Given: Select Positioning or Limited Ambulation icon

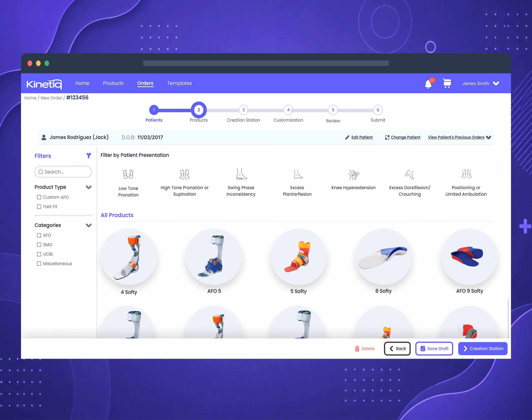Looking at the screenshot, I should (466, 174).
